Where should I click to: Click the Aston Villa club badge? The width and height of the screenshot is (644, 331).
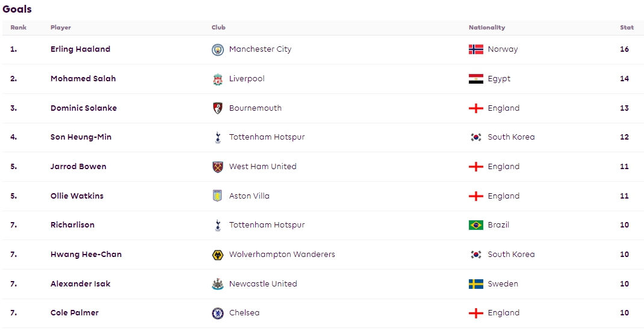[x=218, y=196]
